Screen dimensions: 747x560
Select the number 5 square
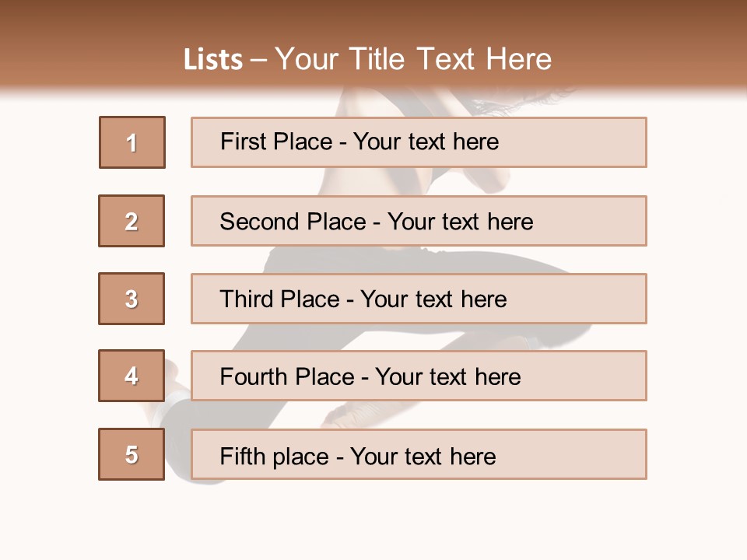pyautogui.click(x=132, y=454)
